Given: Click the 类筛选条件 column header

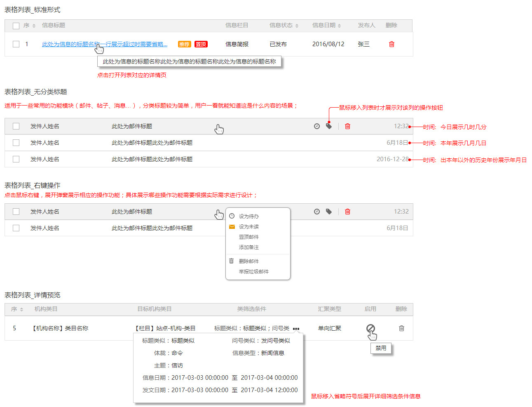Looking at the screenshot, I should (252, 309).
